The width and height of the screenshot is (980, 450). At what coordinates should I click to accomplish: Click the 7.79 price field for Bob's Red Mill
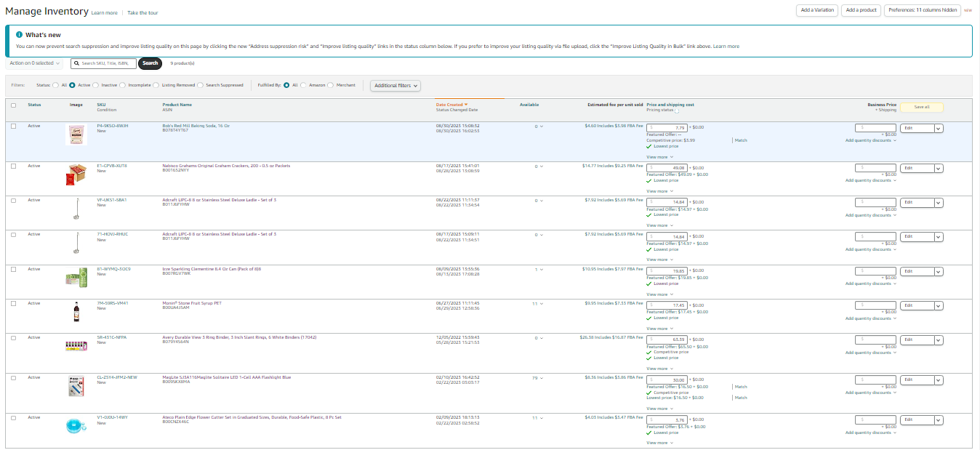point(667,128)
